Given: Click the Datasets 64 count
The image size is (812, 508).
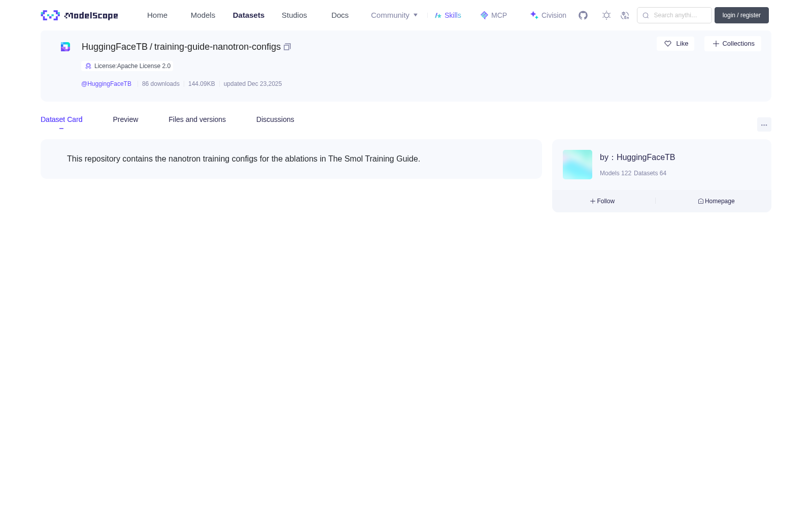Looking at the screenshot, I should pyautogui.click(x=650, y=173).
